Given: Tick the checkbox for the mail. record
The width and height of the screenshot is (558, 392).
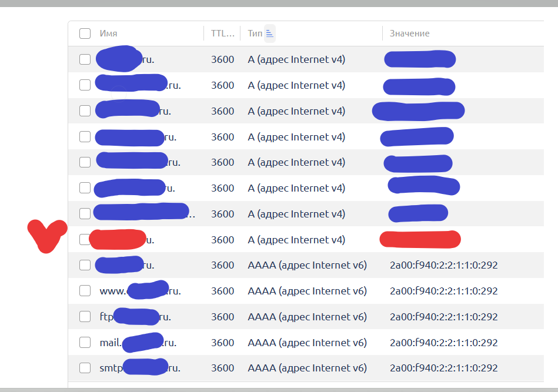Looking at the screenshot, I should 85,342.
